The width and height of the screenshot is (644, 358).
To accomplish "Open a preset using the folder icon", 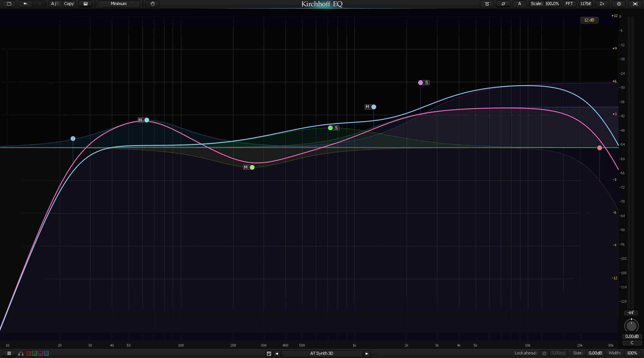I will coord(9,4).
